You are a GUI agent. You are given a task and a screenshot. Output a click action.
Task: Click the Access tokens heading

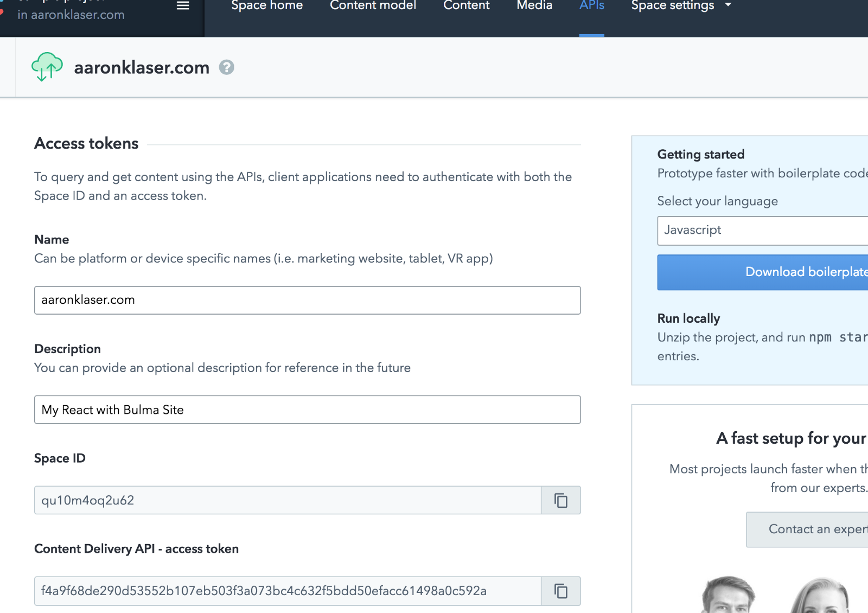tap(86, 143)
